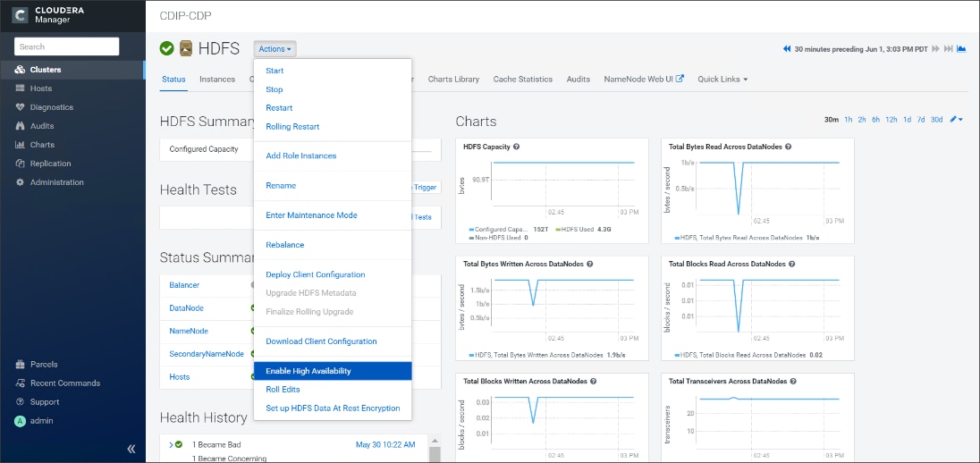Viewport: 980px width, 463px height.
Task: Open the chart edit pencil dropdown
Action: pos(956,120)
